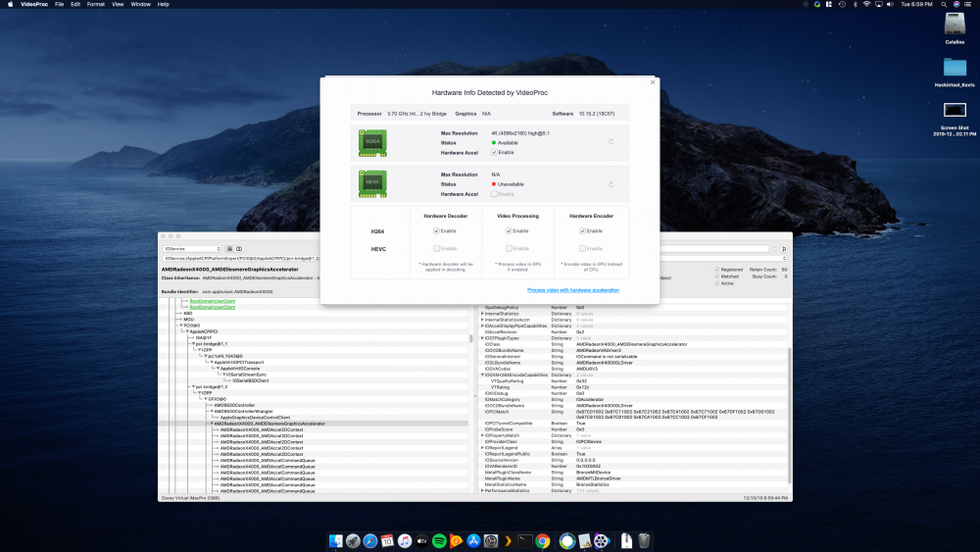Open the VideoProc app menu
Image resolution: width=980 pixels, height=552 pixels.
[x=33, y=4]
